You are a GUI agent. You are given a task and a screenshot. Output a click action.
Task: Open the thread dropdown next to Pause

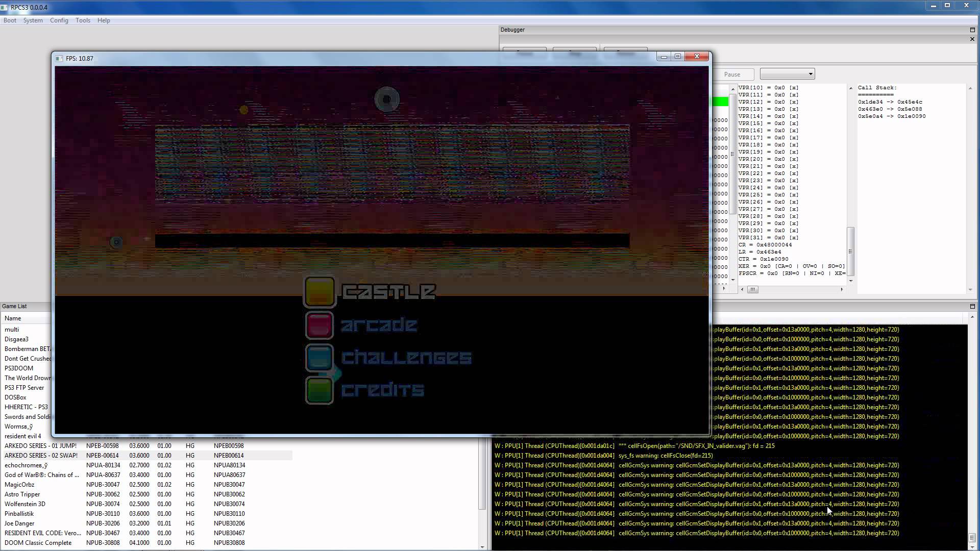coord(787,74)
